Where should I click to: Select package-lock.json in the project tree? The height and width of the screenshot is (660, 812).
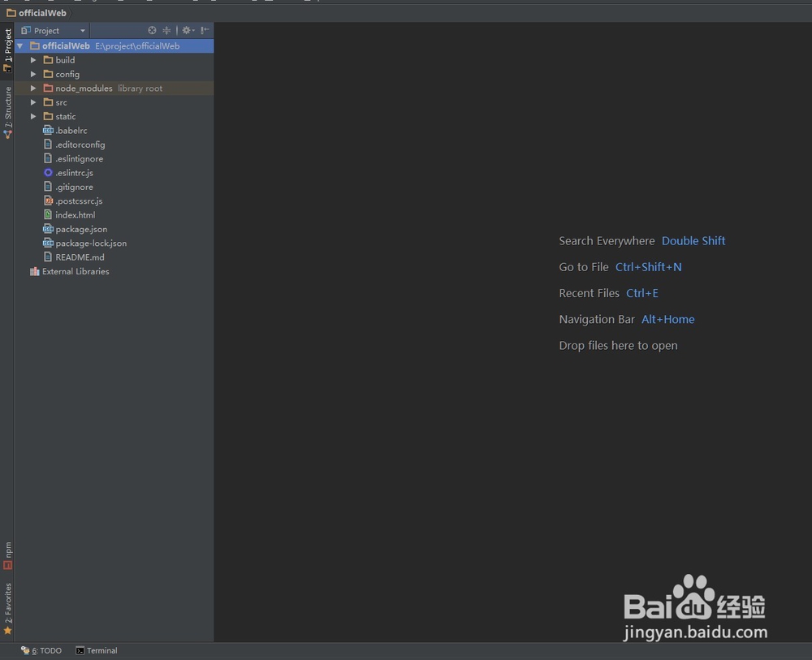tap(91, 243)
